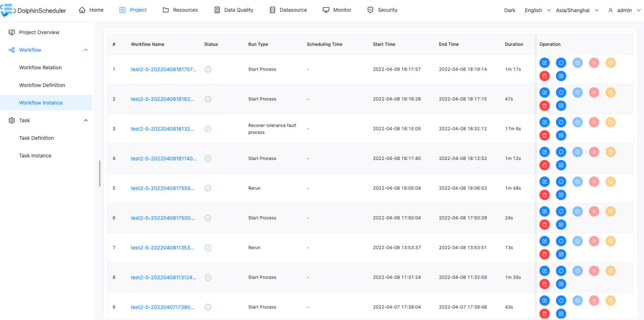Edit the workflow instance in row 1
Image resolution: width=644 pixels, height=320 pixels.
tap(544, 63)
